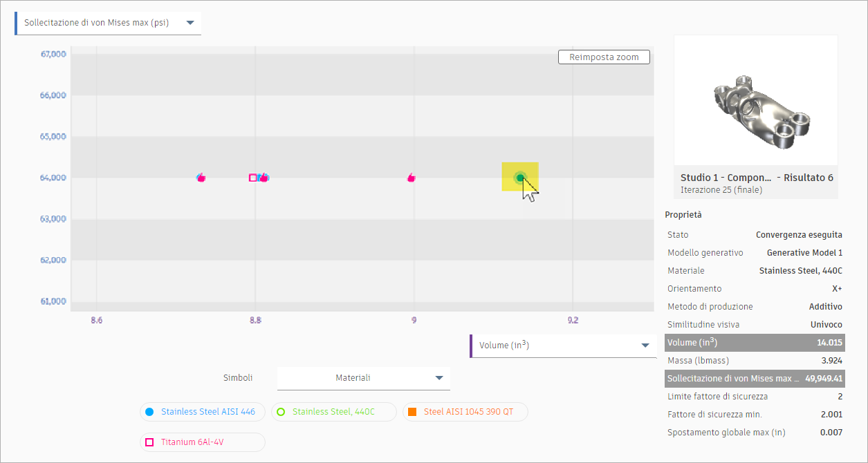Click the blue circle Stainless Steel AISI 446 symbol
The width and height of the screenshot is (868, 463).
pos(149,412)
